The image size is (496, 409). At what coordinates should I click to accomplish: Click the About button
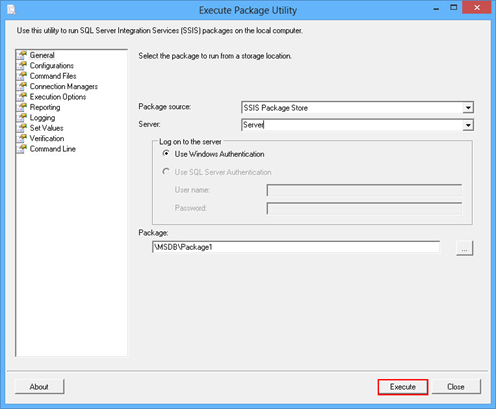(x=39, y=387)
